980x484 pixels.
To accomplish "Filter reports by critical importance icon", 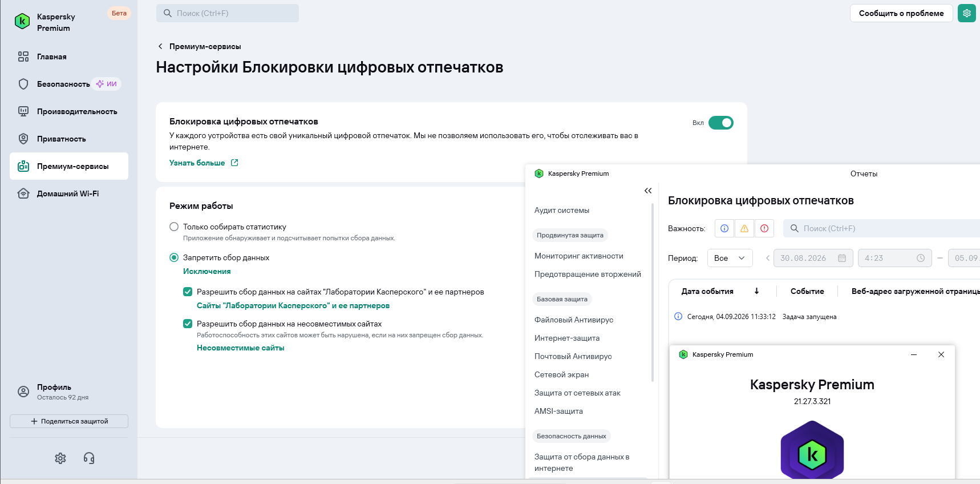I will (764, 228).
